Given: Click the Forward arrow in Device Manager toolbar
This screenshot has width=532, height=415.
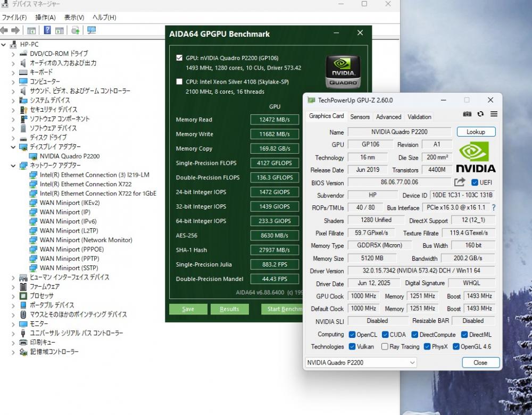Looking at the screenshot, I should (15, 30).
